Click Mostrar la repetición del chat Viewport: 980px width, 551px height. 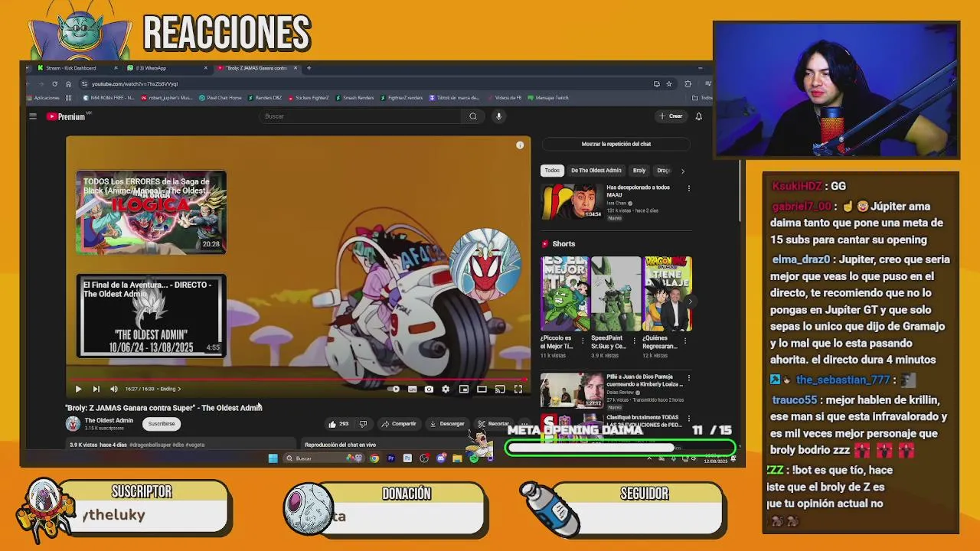click(x=616, y=144)
